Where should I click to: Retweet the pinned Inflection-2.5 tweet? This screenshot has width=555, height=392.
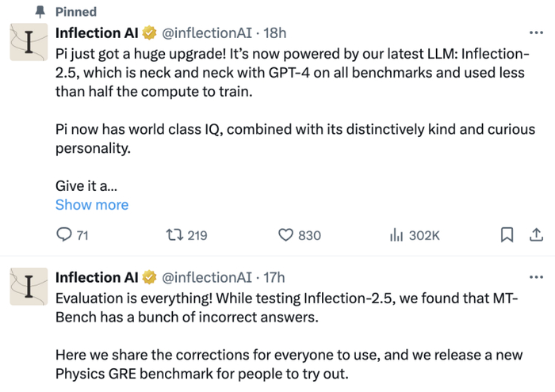pos(172,235)
